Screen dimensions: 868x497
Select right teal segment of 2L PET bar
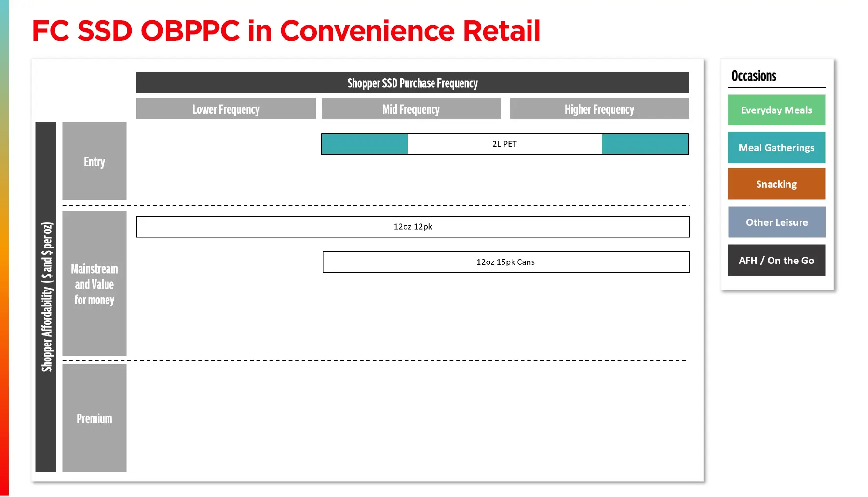(645, 144)
